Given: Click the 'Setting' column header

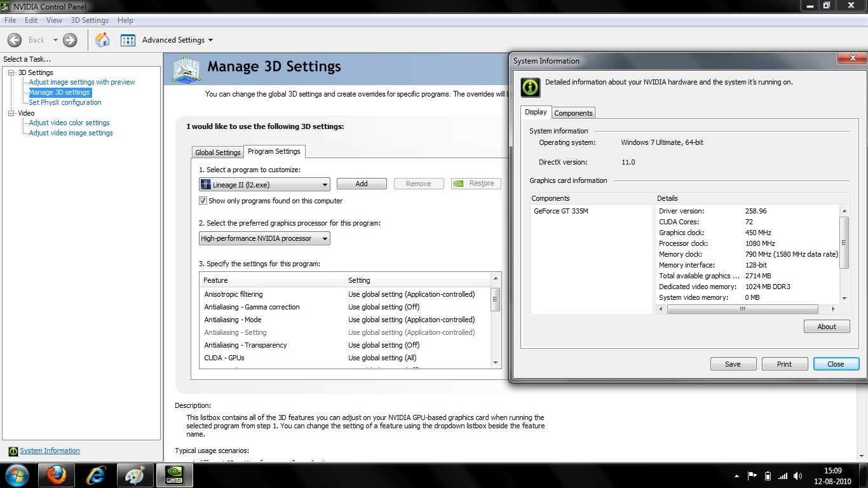Looking at the screenshot, I should coord(417,280).
